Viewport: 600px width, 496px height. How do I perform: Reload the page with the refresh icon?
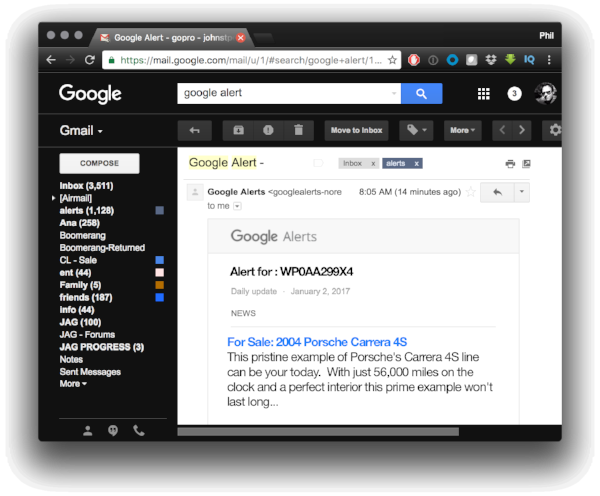[90, 60]
